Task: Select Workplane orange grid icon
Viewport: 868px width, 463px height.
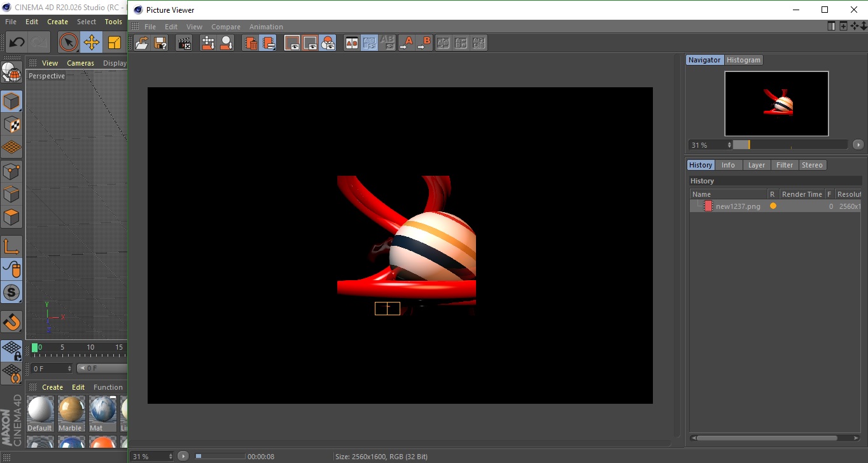Action: 11,148
